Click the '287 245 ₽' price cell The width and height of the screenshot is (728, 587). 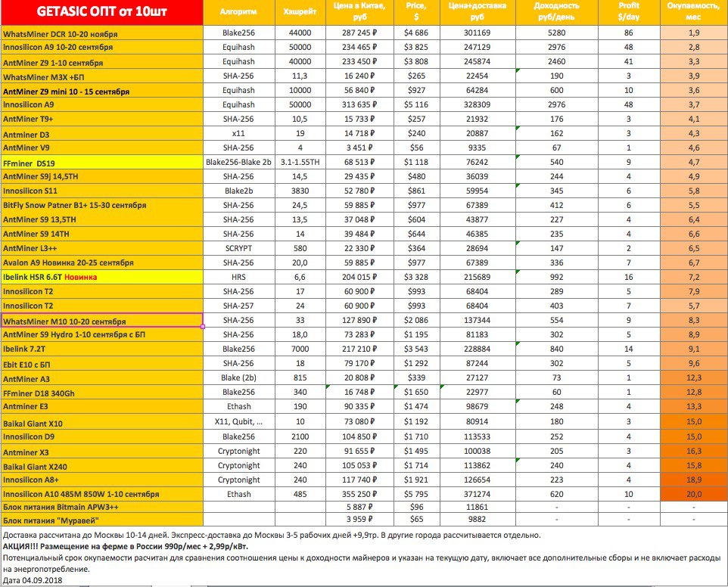359,33
